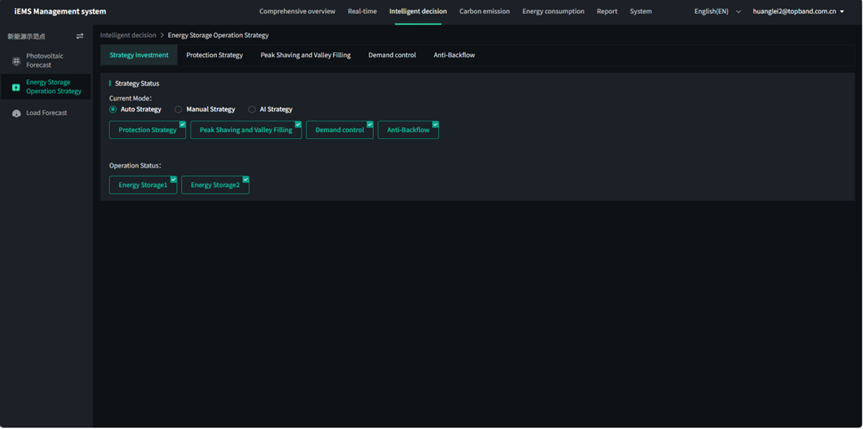Uncheck the Energy Storage1 operation chip

(143, 185)
